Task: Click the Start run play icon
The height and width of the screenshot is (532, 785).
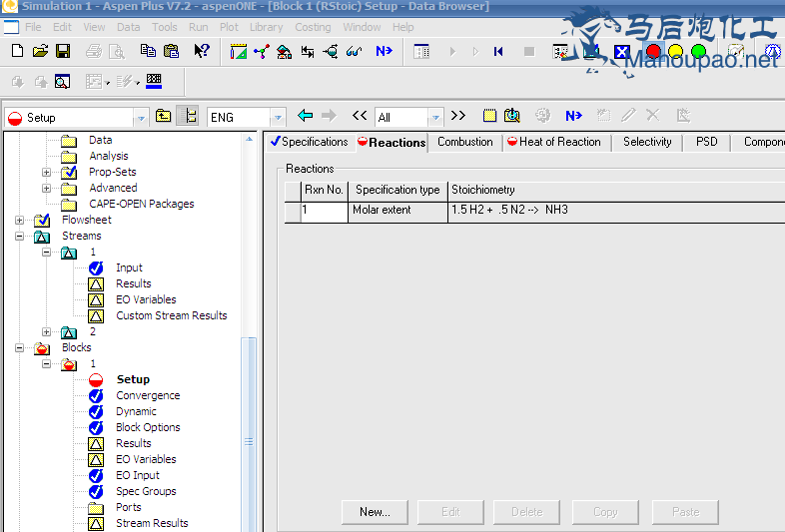Action: [452, 52]
